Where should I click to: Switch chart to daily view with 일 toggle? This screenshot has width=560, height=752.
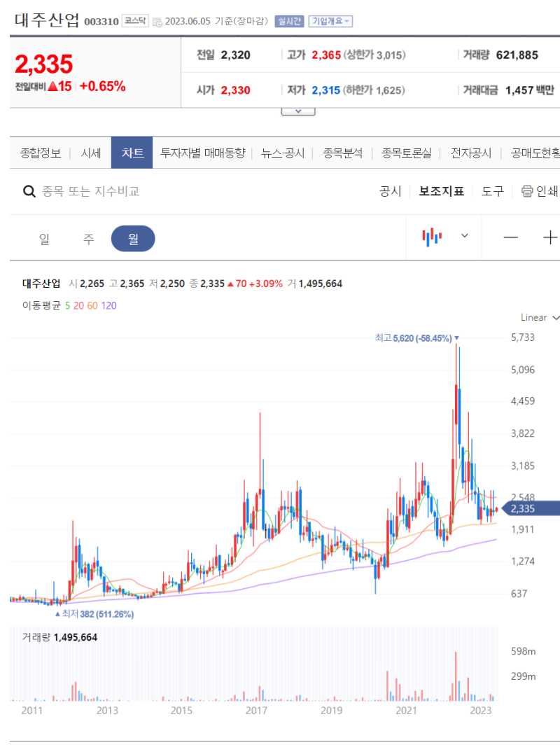[44, 238]
